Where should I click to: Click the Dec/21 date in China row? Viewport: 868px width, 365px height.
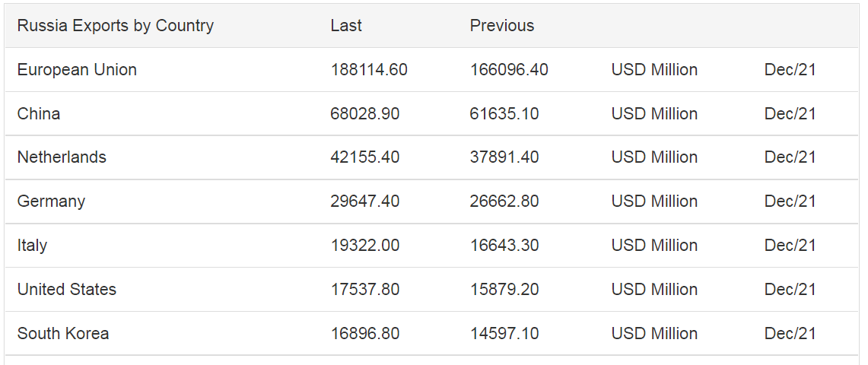point(790,113)
